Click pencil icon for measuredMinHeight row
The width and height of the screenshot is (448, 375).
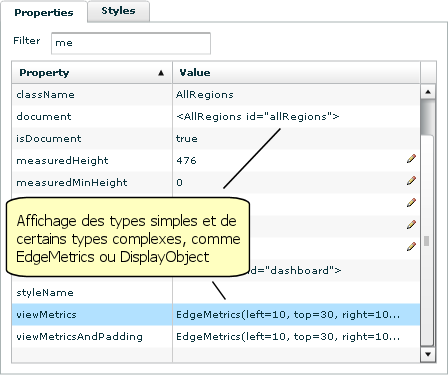click(x=411, y=181)
